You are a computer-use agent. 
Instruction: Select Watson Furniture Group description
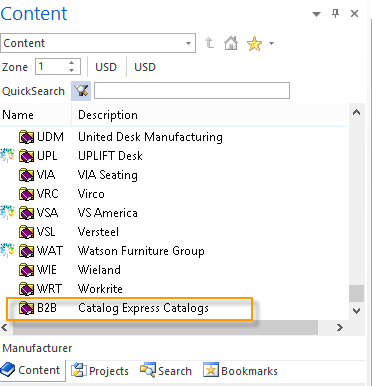click(141, 251)
